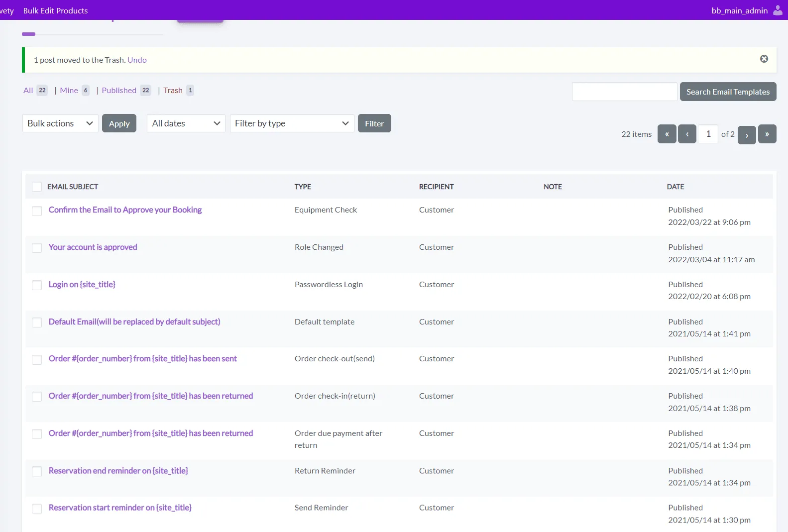This screenshot has width=788, height=532.
Task: Click the email template search field
Action: tap(624, 92)
